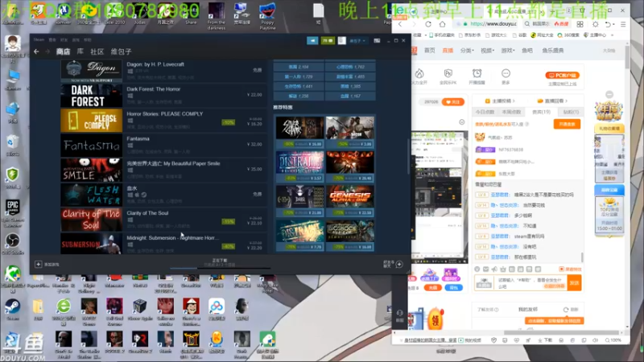Click the browser search magnifier icon

(x=527, y=24)
